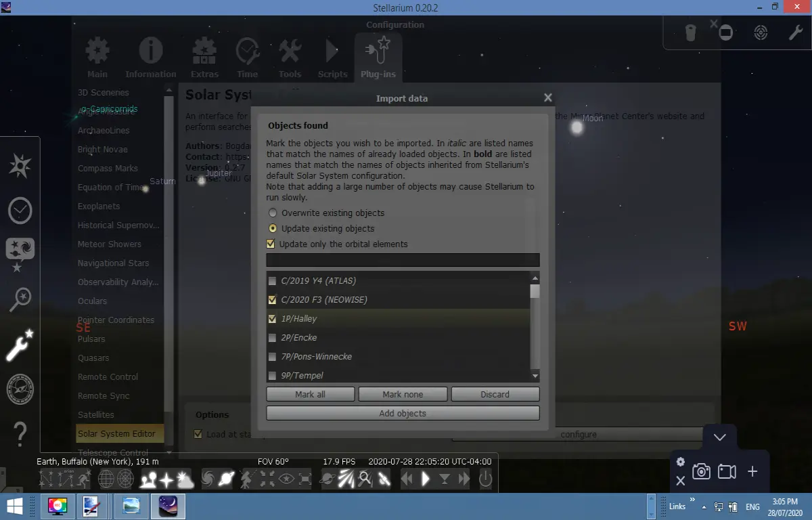The image size is (812, 520).
Task: Toggle constellation lines in bottom toolbar
Action: pos(47,479)
